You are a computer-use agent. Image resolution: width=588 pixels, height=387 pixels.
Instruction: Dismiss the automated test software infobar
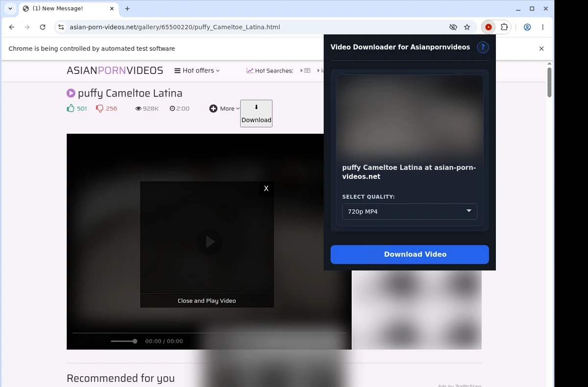(x=541, y=48)
